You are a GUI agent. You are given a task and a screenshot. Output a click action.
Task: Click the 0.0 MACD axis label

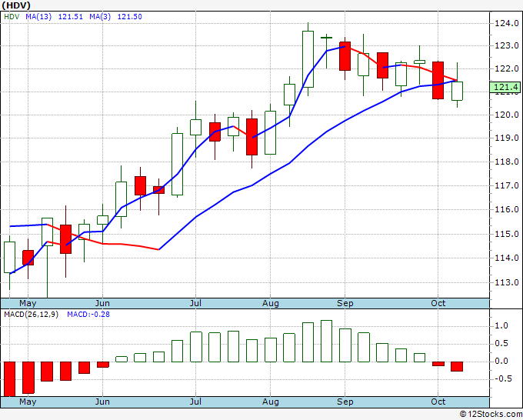[501, 361]
